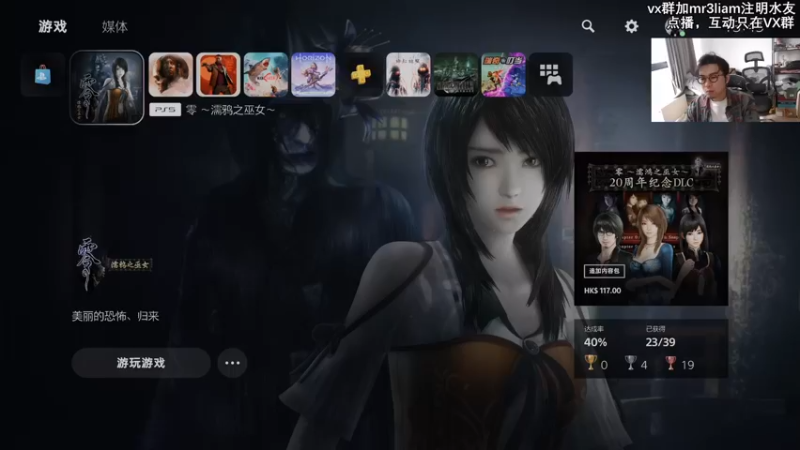The image size is (800, 450).
Task: Select the Fatal Frame game tile
Action: [x=107, y=87]
